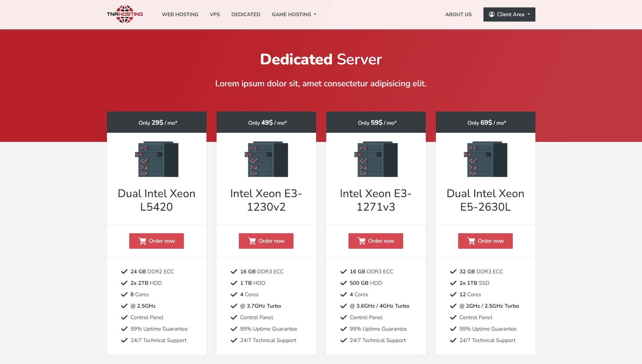Click the Dual Intel Xeon L5420 title
Screen dimensions: 642x364
[157, 200]
